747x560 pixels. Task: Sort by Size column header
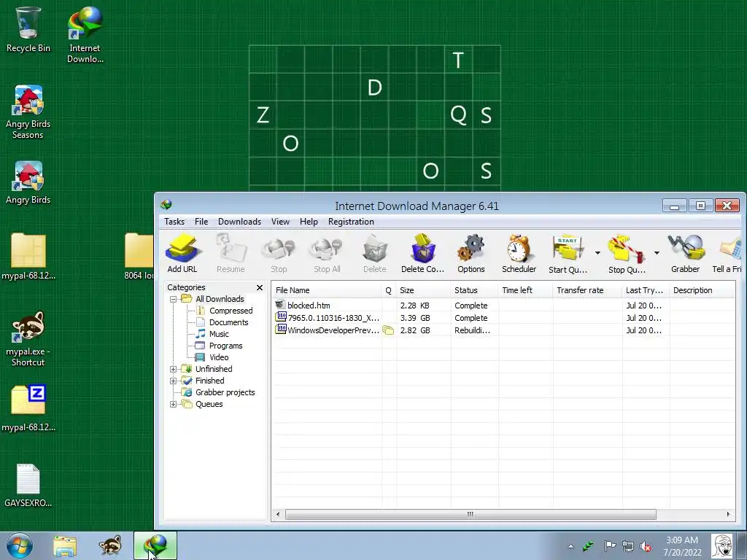pos(423,290)
